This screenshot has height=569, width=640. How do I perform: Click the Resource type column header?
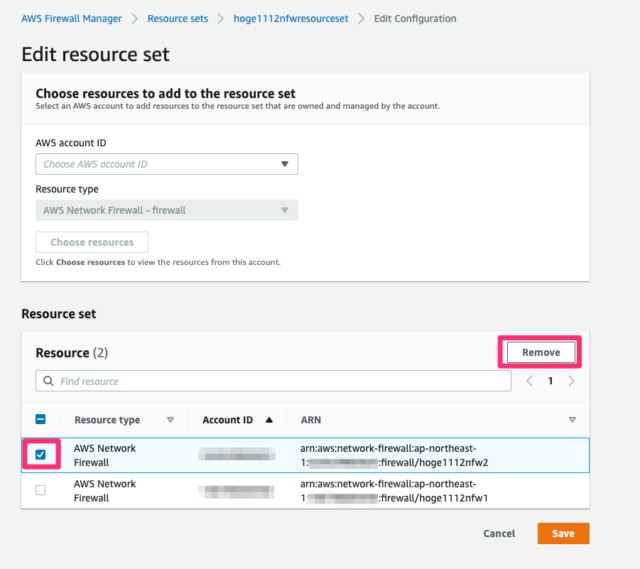(107, 420)
